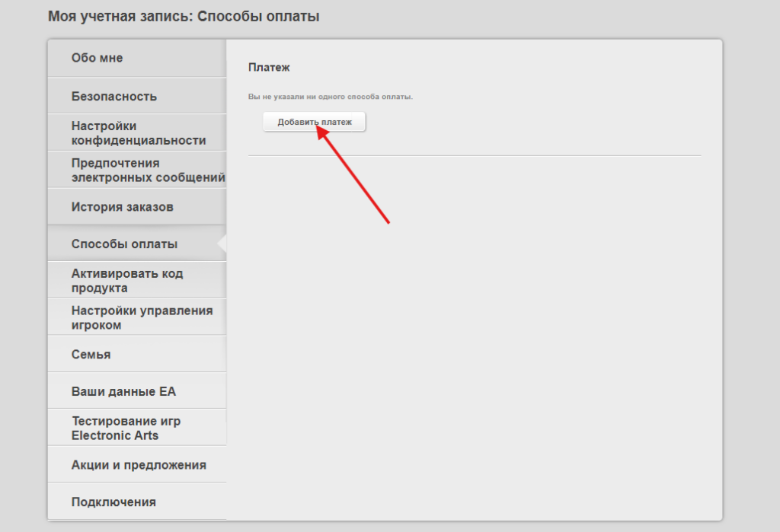Click the «Добавить платеж» button
Viewport: 780px width, 532px height.
click(314, 122)
